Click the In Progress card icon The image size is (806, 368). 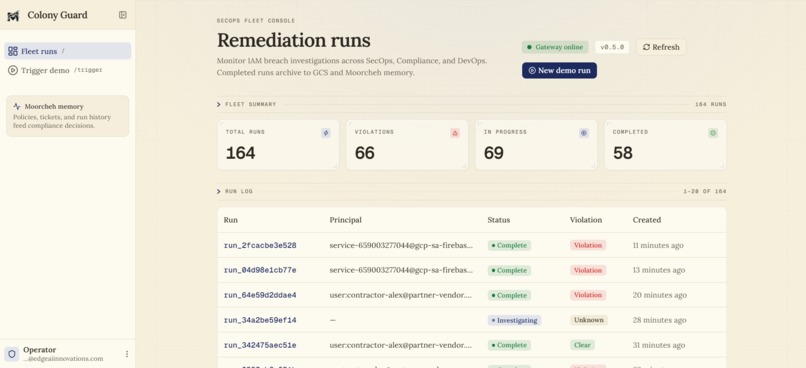pos(584,133)
